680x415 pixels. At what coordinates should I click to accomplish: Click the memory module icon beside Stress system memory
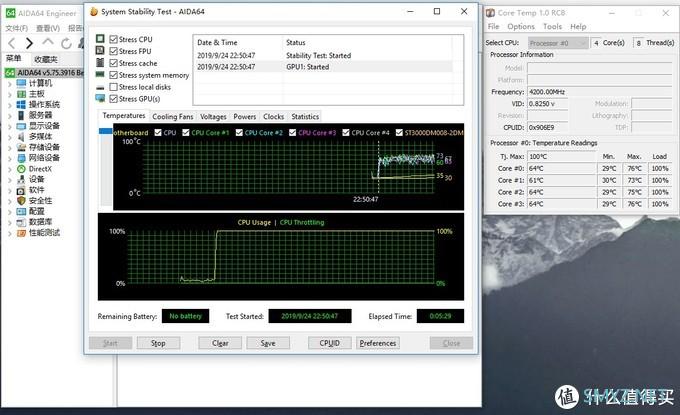(x=100, y=75)
